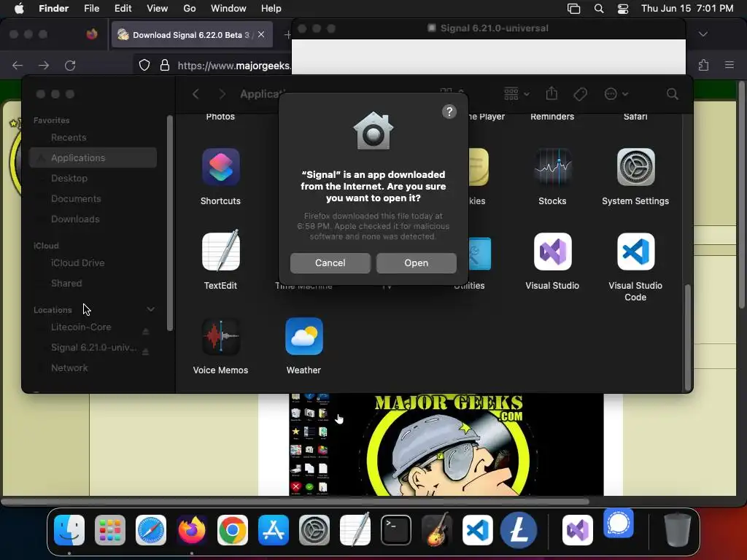Open the System Settings app icon
This screenshot has width=747, height=560.
pos(635,167)
